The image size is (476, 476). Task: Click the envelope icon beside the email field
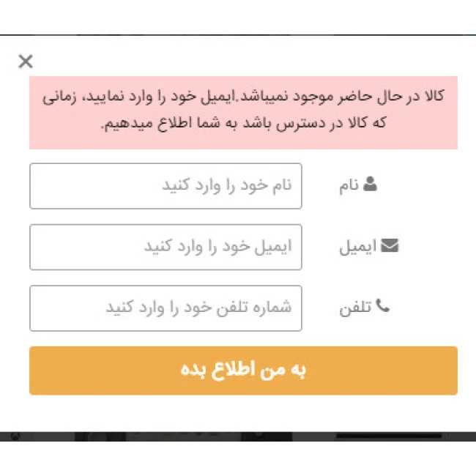(390, 246)
